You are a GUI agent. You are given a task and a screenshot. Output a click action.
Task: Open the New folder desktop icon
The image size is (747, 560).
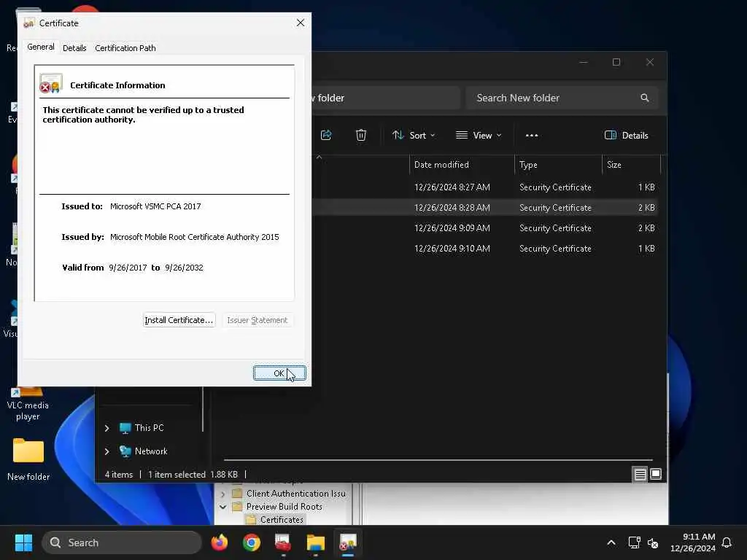(x=28, y=459)
